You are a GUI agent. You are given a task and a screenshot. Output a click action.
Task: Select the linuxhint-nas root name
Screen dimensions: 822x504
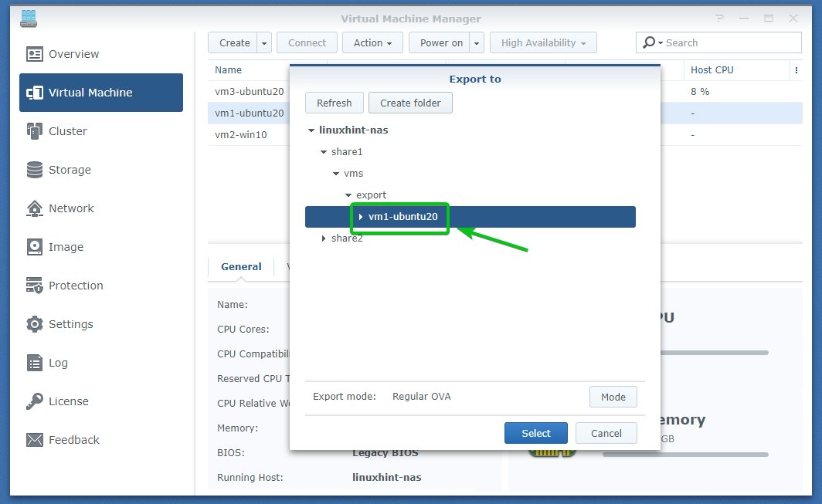pyautogui.click(x=353, y=130)
